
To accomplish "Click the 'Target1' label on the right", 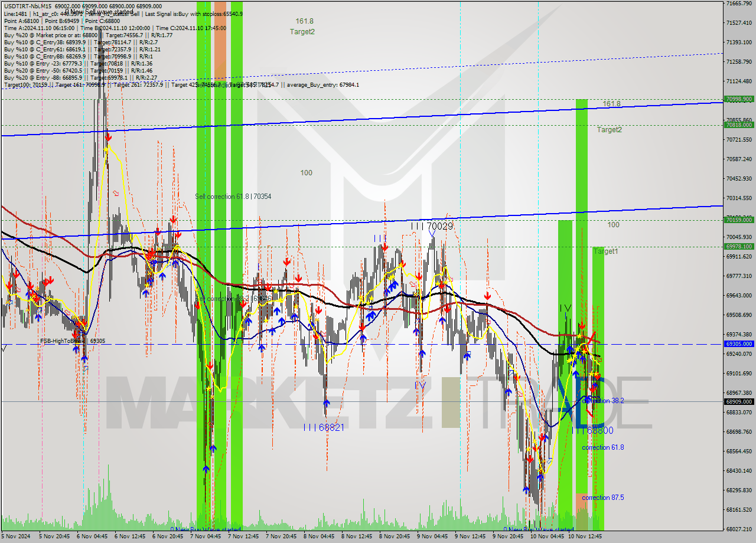I will (606, 251).
